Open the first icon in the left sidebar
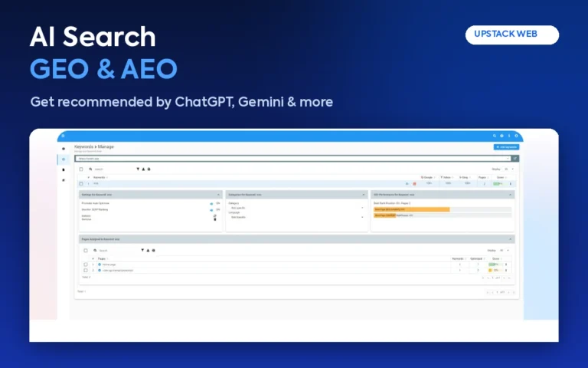The height and width of the screenshot is (368, 588). tap(64, 149)
